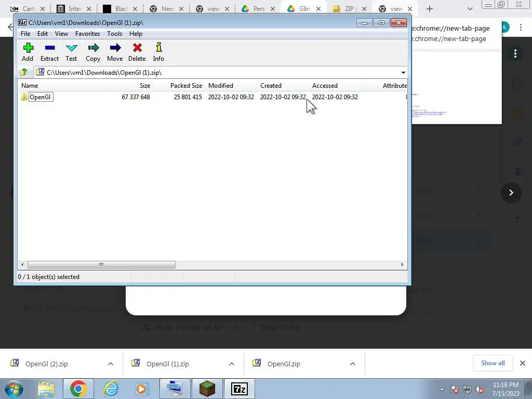Open the View menu
This screenshot has width=532, height=399.
(61, 34)
